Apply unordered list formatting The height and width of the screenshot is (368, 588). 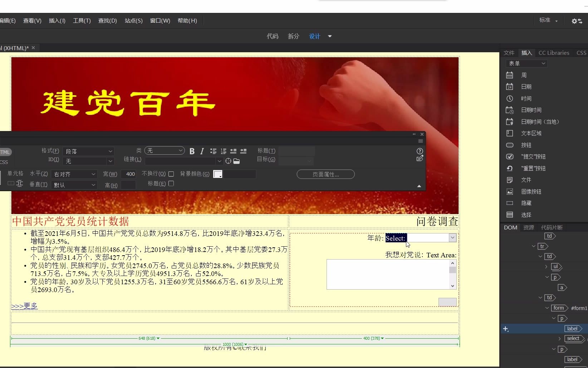(214, 151)
